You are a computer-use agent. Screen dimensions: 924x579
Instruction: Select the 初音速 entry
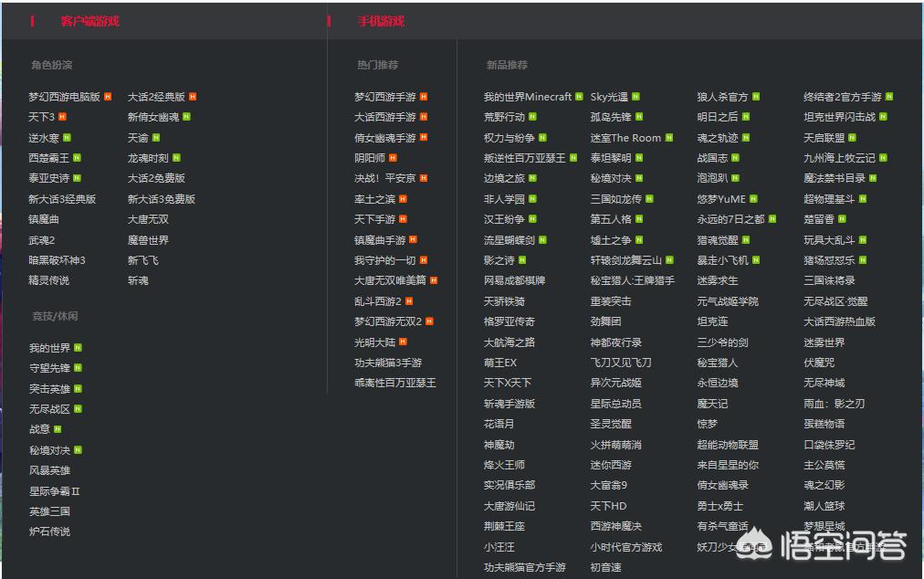point(605,567)
